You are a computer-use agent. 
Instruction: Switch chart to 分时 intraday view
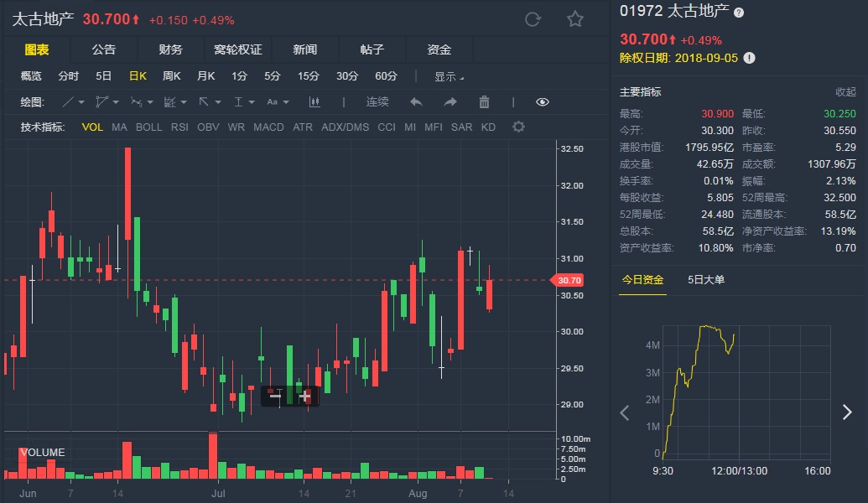pos(69,76)
